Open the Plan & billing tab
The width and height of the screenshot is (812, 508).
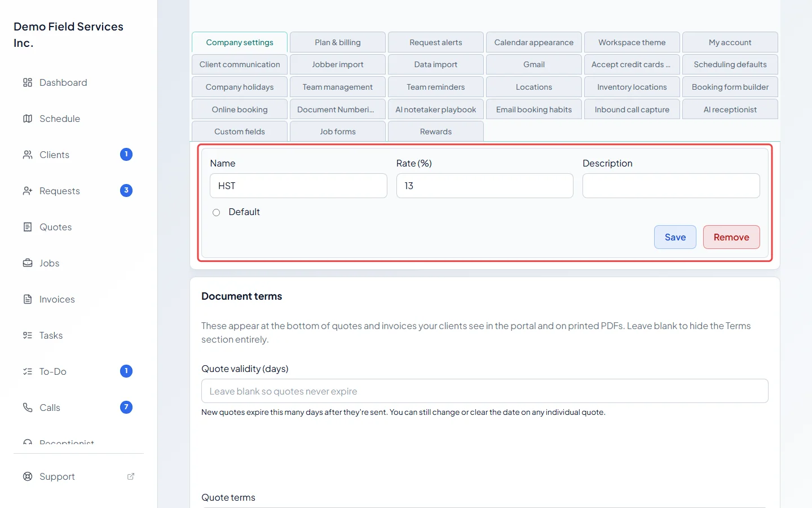coord(338,42)
